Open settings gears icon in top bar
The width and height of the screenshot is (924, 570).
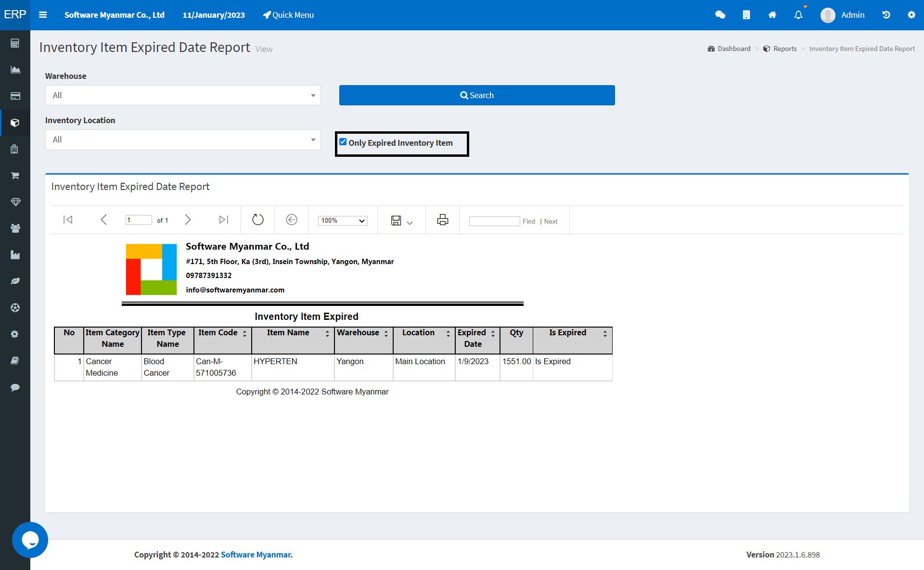911,15
